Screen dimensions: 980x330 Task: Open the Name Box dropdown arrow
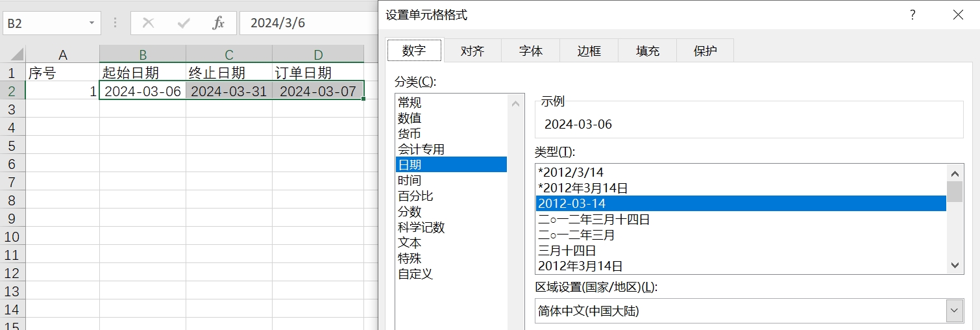[x=92, y=23]
